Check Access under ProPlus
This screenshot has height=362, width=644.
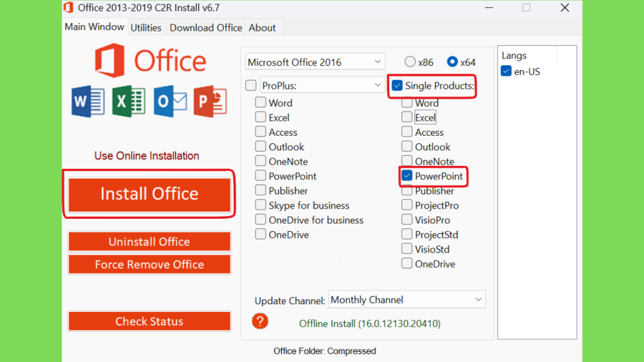coord(260,131)
